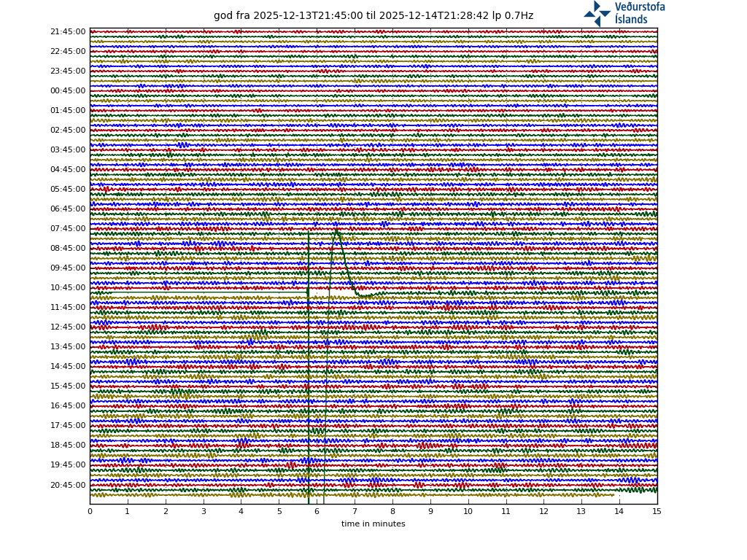Select the 07:45:00 time label
The width and height of the screenshot is (747, 560).
tap(68, 229)
